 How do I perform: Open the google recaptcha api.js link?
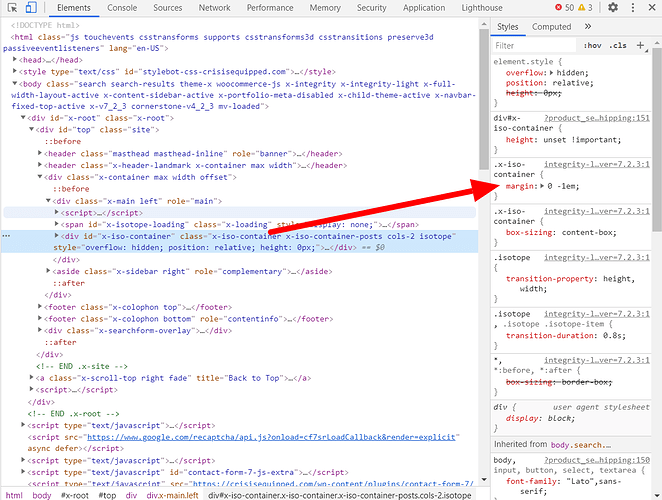(271, 437)
